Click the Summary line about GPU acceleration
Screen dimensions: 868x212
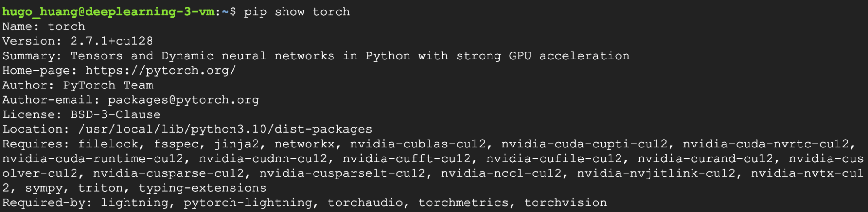click(316, 56)
